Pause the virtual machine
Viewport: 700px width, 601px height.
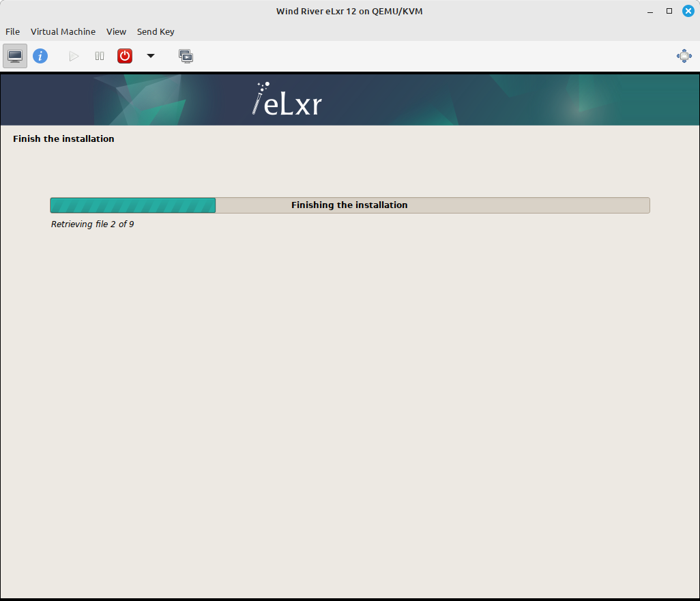99,55
